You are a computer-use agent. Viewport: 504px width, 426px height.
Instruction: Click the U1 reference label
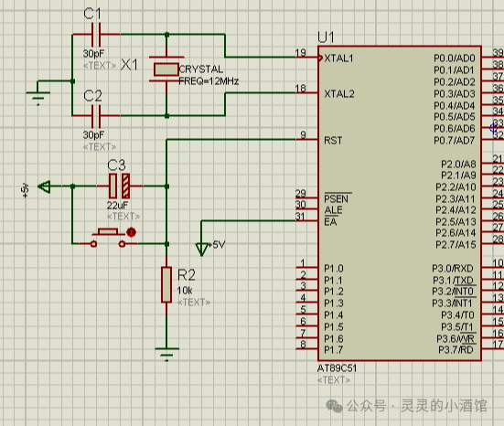coord(326,37)
